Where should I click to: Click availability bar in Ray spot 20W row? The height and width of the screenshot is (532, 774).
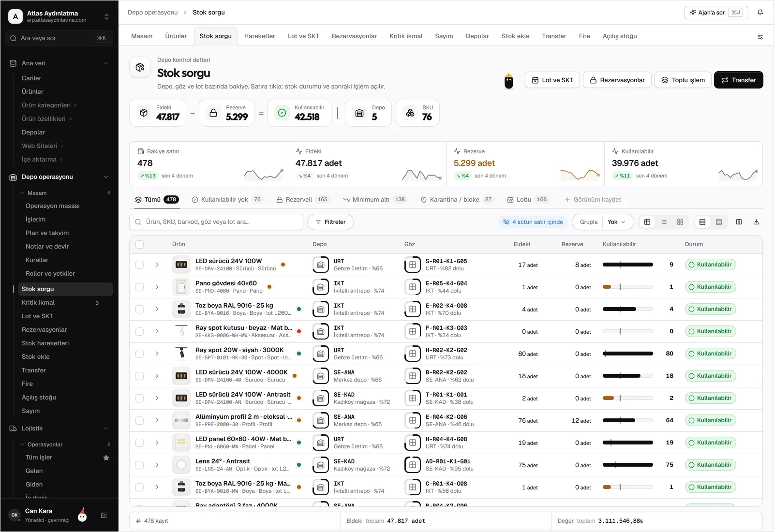[x=628, y=354]
